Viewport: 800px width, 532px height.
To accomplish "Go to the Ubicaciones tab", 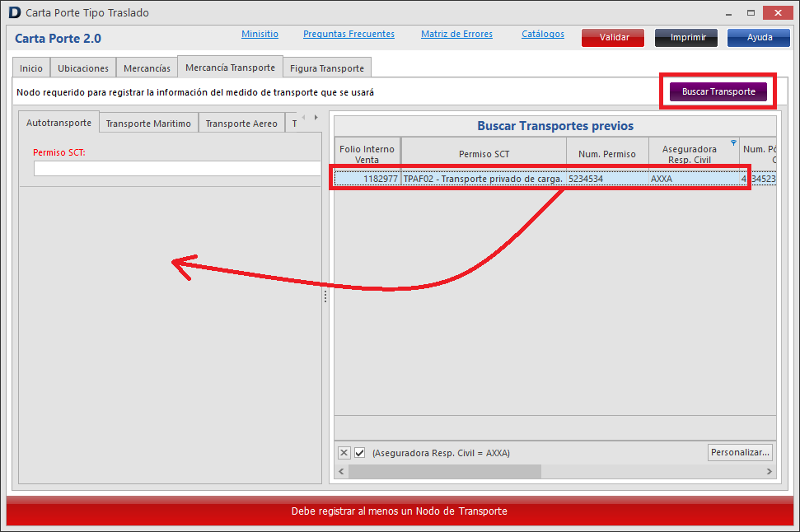I will [x=83, y=68].
